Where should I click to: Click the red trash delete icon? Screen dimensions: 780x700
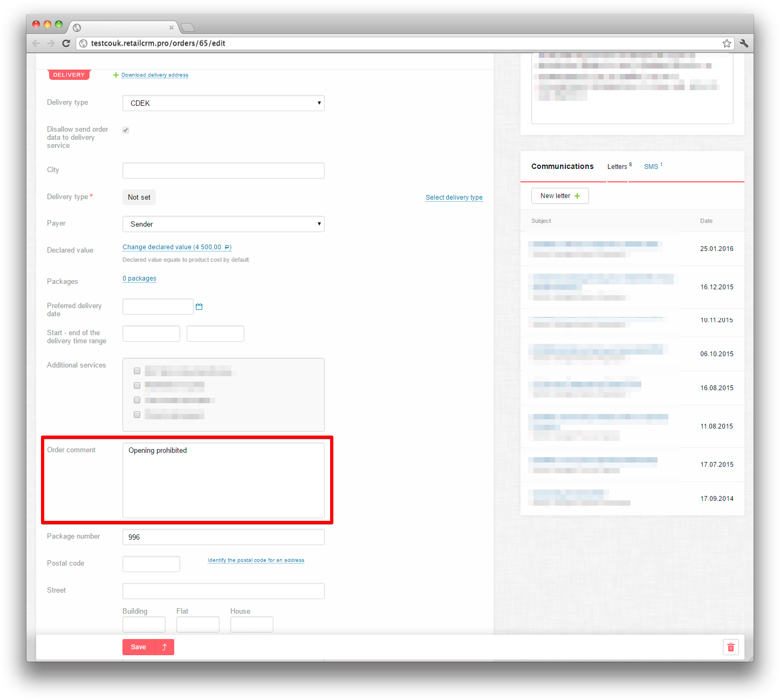[x=730, y=647]
